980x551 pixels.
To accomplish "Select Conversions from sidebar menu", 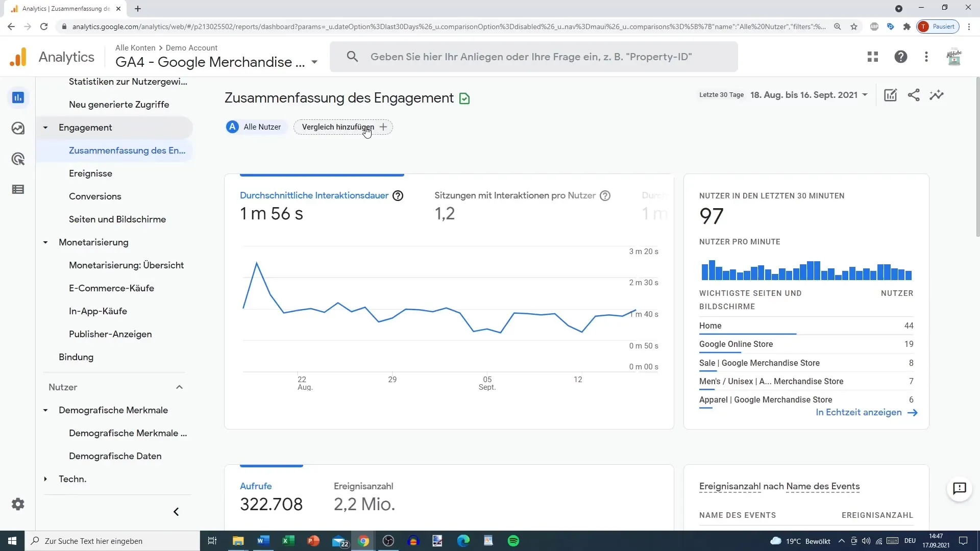I will click(x=95, y=196).
